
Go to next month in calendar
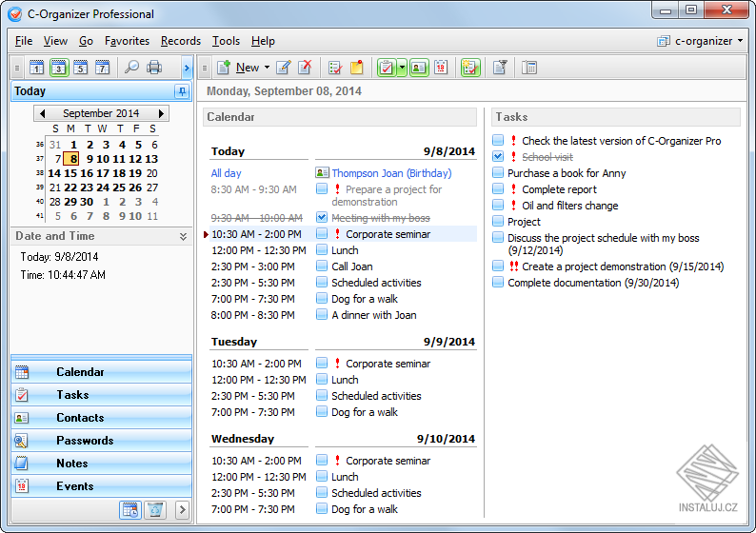click(x=161, y=113)
